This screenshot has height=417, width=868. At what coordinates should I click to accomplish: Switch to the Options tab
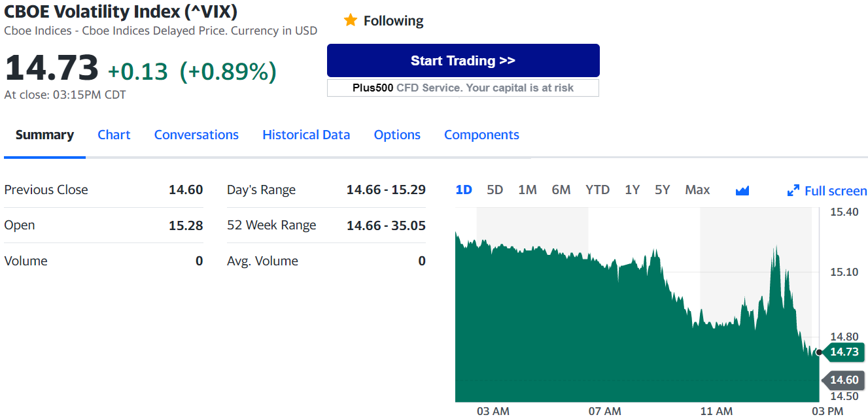tap(397, 135)
